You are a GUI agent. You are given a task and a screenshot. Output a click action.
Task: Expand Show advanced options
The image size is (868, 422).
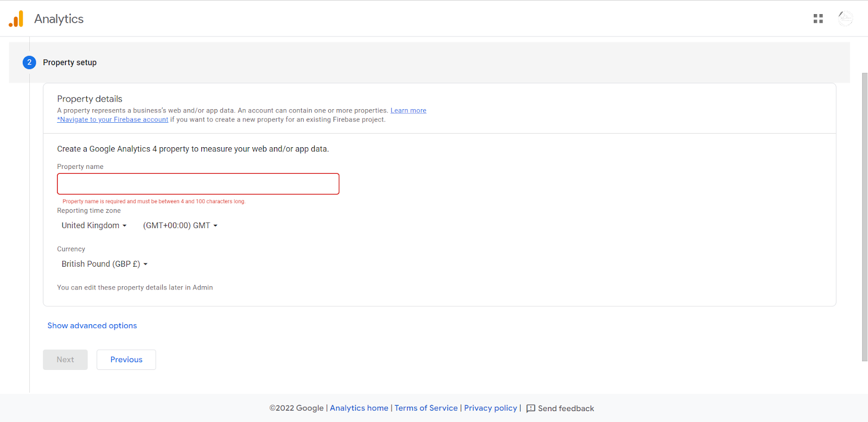92,325
